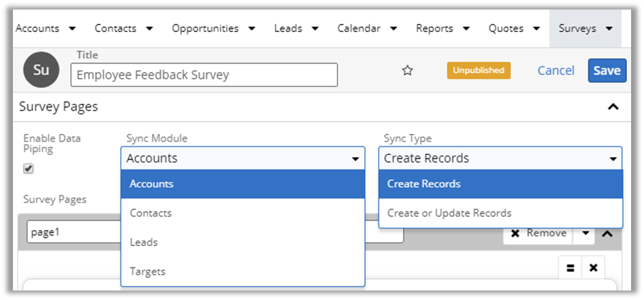644x300 pixels.
Task: Open the Surveys navigation tab
Action: coord(585,29)
